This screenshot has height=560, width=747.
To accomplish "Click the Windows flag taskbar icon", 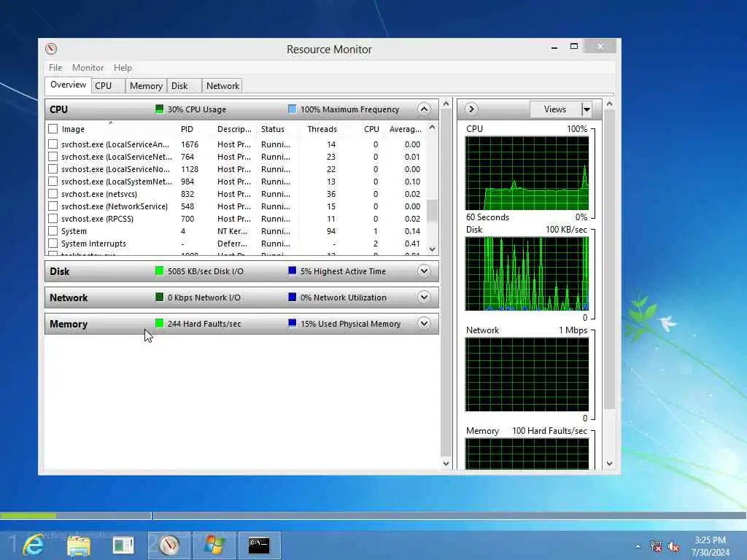I will [214, 545].
